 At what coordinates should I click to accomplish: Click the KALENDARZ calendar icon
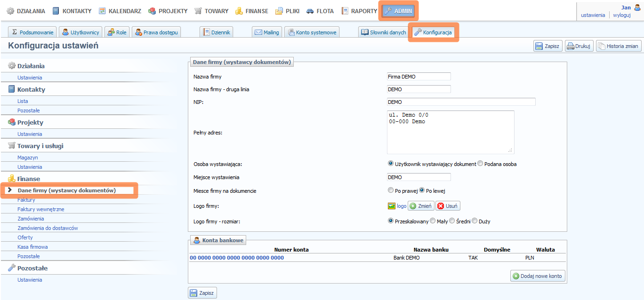point(102,11)
